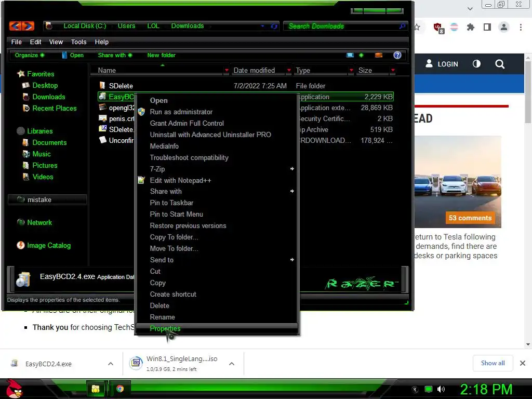Open the Type column filter dropdown
This screenshot has width=532, height=399.
coord(351,70)
